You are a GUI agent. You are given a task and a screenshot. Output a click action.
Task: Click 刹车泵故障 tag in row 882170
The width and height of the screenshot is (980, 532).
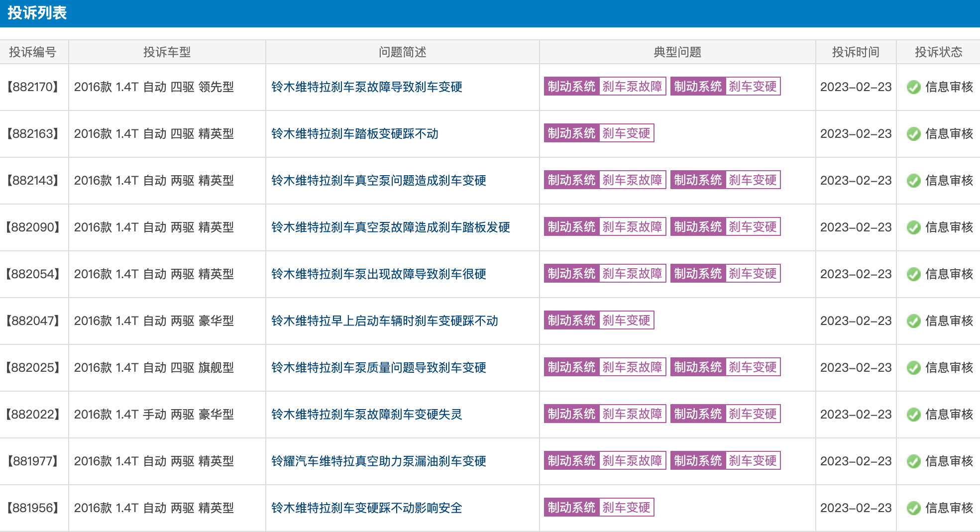pos(632,87)
